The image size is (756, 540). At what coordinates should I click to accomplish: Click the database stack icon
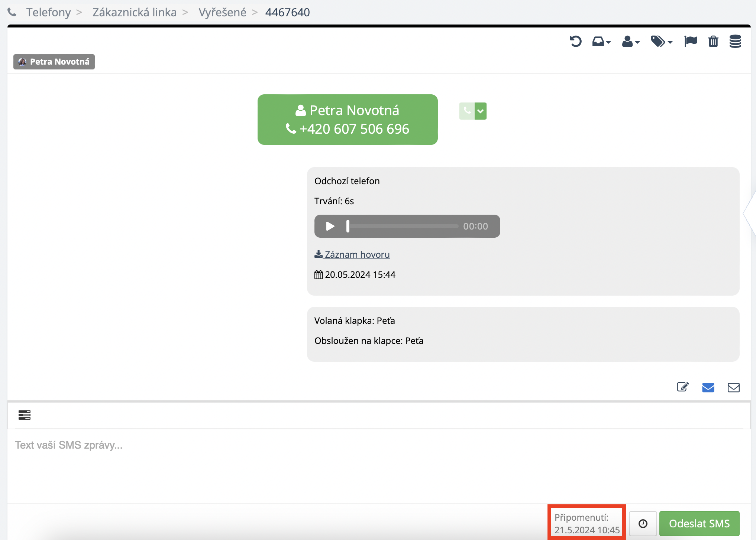(x=735, y=41)
